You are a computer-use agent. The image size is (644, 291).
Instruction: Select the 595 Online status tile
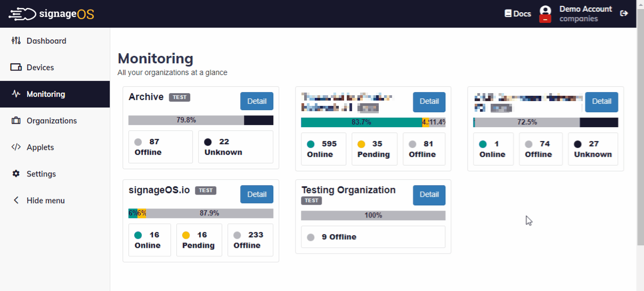pyautogui.click(x=323, y=149)
